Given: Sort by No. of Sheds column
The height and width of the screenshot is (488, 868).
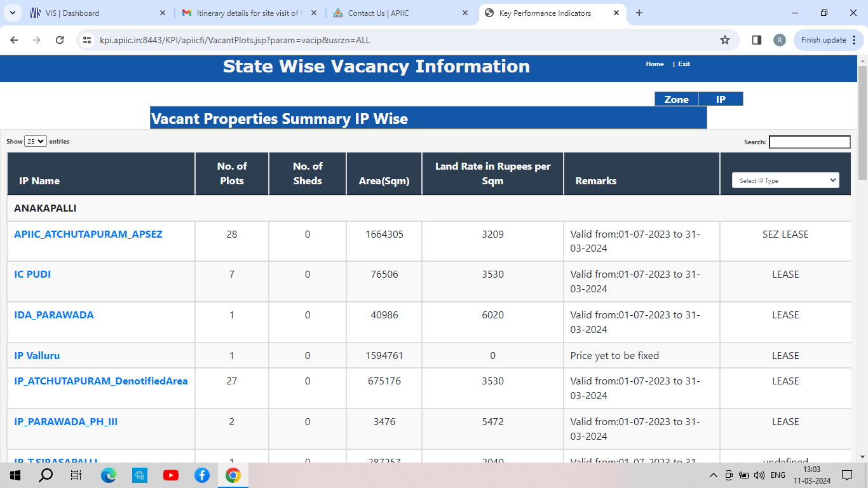Looking at the screenshot, I should (308, 173).
